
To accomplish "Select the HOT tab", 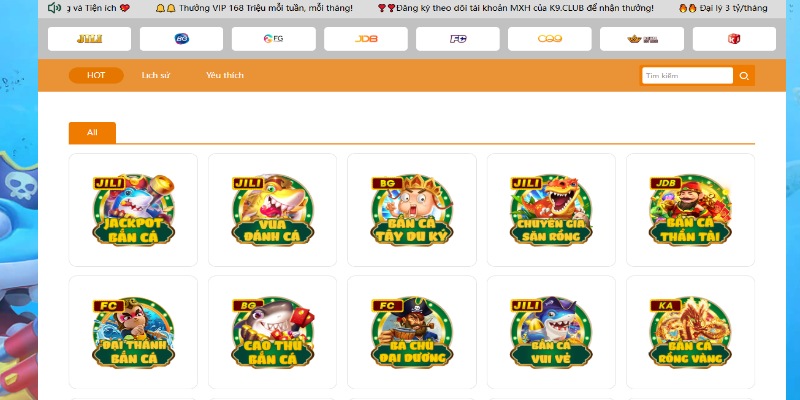I will tap(96, 75).
